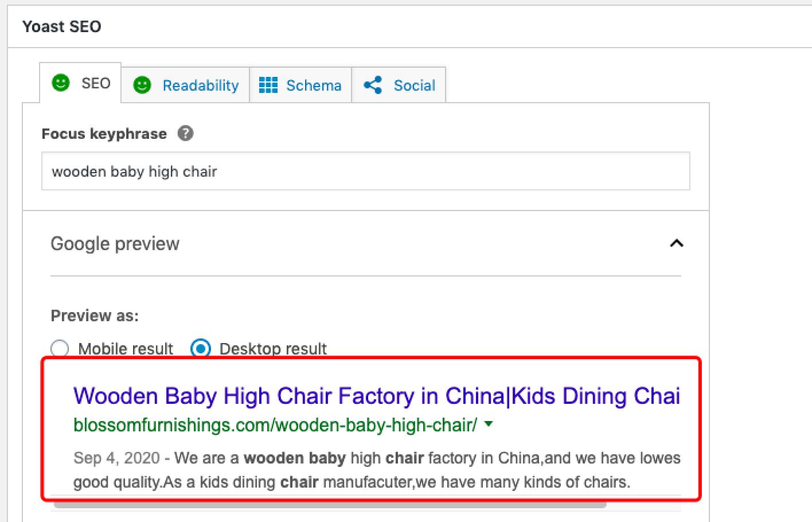
Task: Open the Schema tab
Action: (x=300, y=85)
